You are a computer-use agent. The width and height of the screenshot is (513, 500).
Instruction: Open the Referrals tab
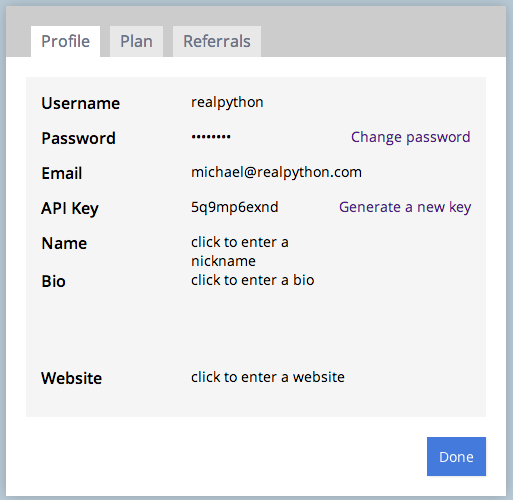coord(217,41)
